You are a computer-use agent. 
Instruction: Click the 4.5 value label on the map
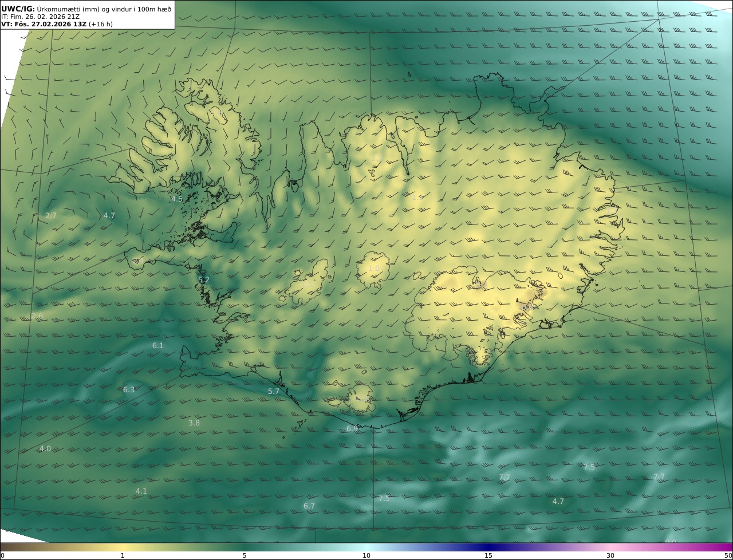click(x=177, y=199)
